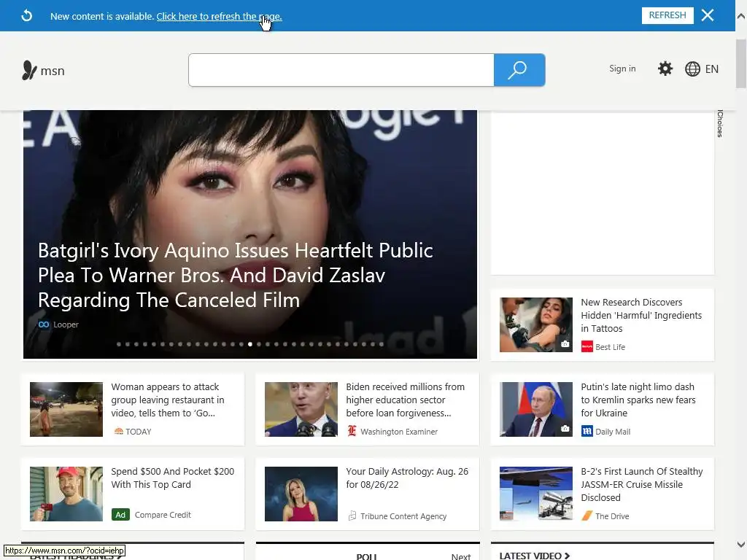Click Next in the POLL card
Viewport: 747px width, 560px height.
pyautogui.click(x=461, y=556)
